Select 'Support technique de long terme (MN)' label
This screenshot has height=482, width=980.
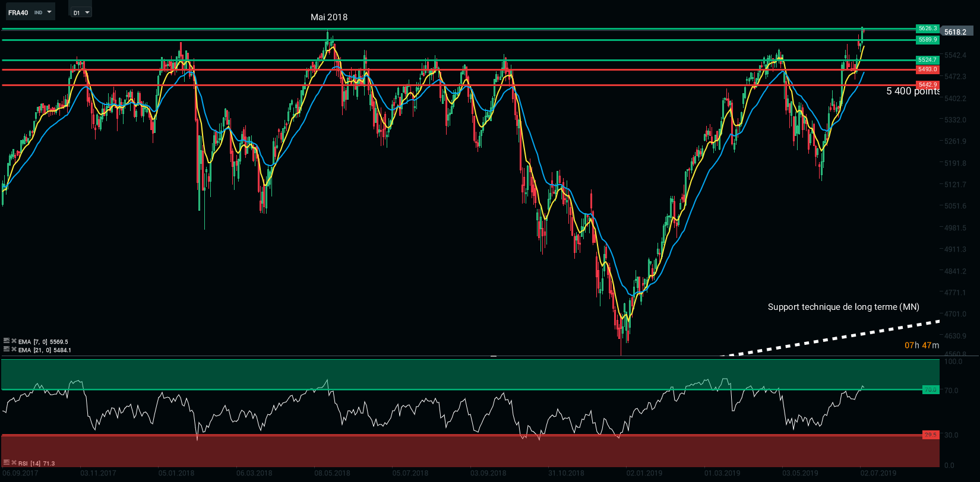click(x=843, y=307)
